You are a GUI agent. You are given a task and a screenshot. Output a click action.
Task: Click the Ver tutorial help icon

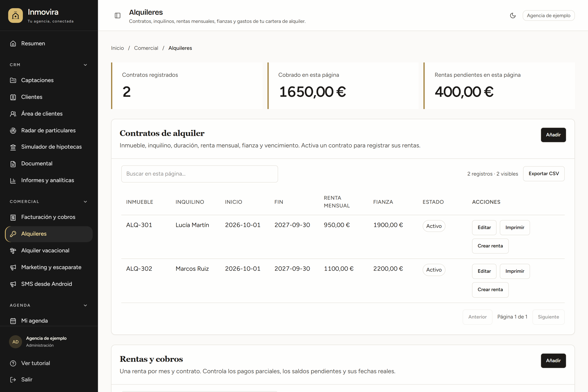click(x=13, y=363)
